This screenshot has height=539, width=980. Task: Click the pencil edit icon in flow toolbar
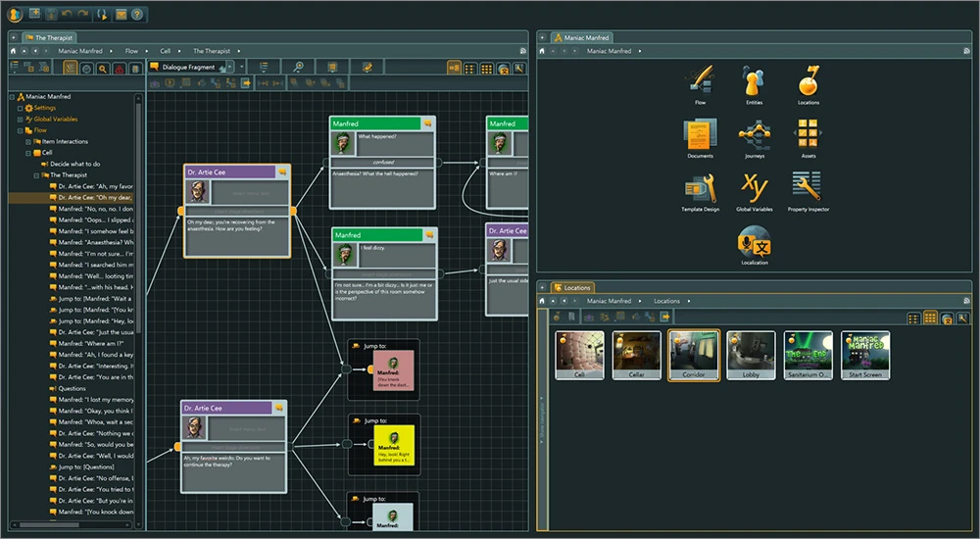pos(367,67)
